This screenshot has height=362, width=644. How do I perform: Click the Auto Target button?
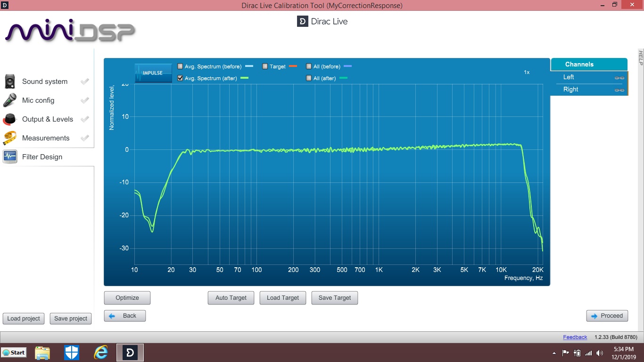point(231,298)
